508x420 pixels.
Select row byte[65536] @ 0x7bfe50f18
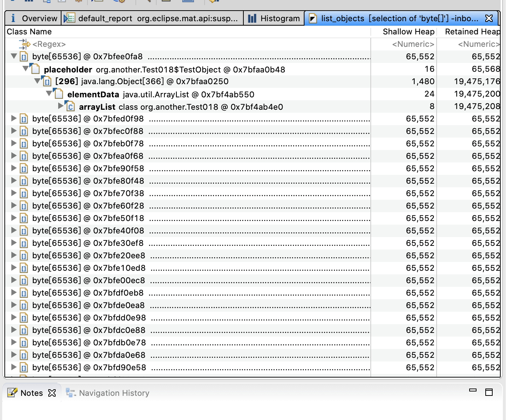click(x=253, y=218)
